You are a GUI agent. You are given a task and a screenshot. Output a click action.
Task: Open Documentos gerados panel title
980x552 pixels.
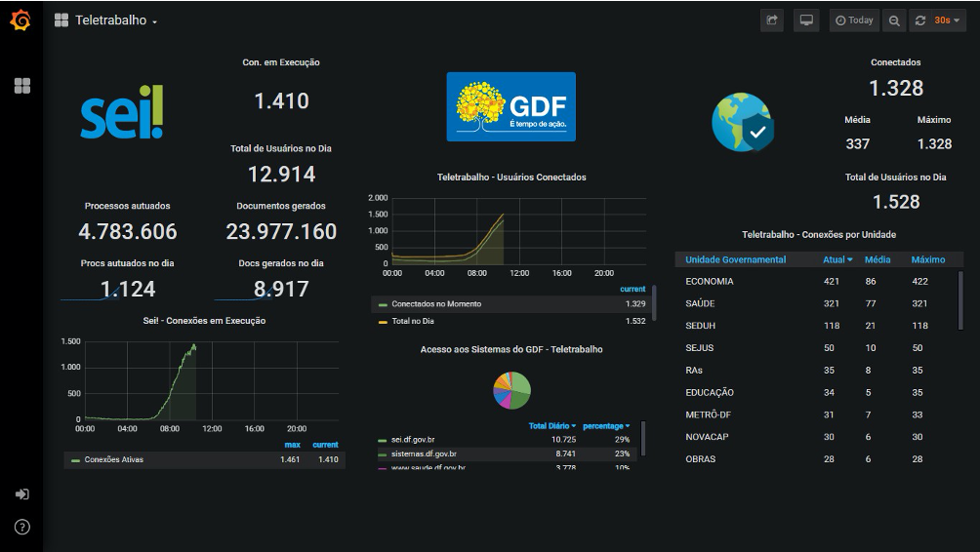click(x=281, y=206)
